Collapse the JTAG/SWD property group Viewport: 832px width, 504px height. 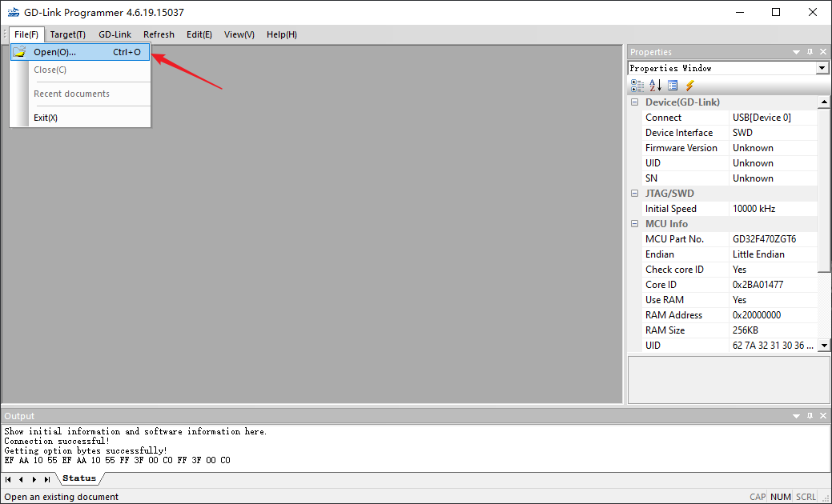[635, 194]
